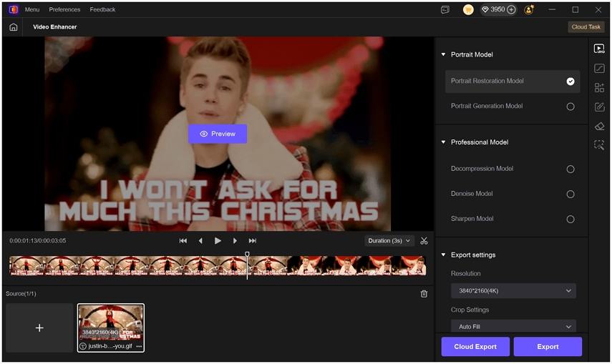Click the Source(1/1) label
Viewport: 612px width, 364px height.
(21, 293)
